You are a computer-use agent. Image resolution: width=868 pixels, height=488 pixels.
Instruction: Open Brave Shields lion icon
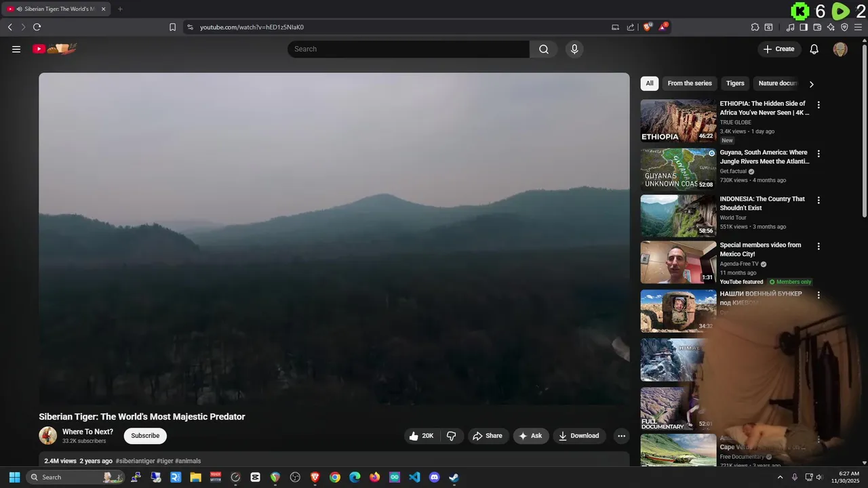click(x=648, y=26)
